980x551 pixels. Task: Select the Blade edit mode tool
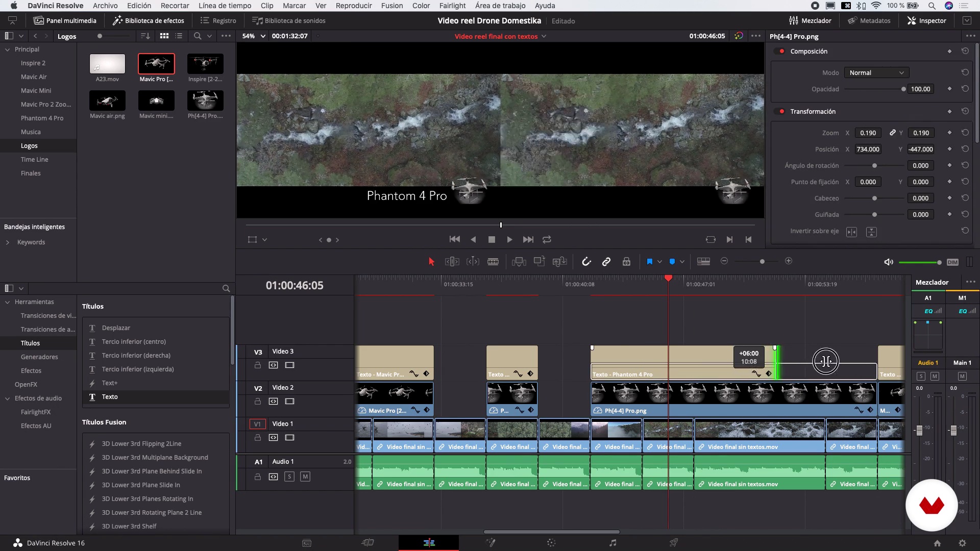493,262
